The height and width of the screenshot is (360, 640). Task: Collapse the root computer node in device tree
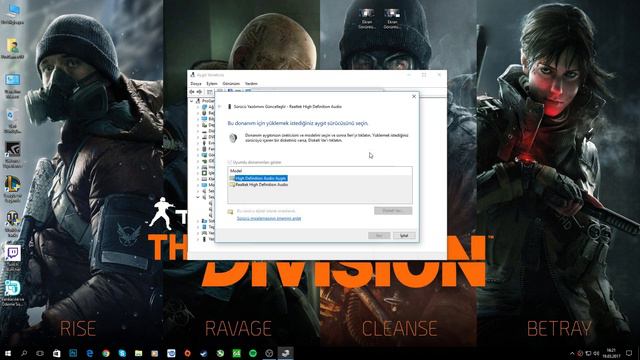click(192, 100)
